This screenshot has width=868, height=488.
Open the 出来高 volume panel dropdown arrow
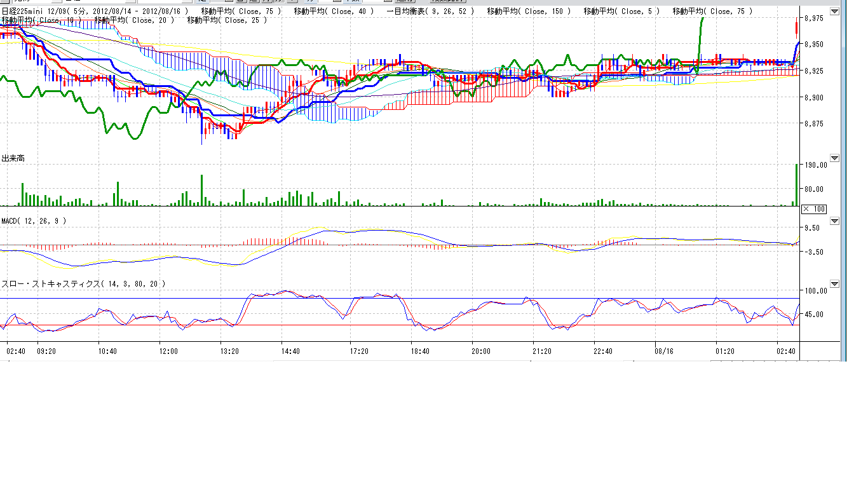(x=834, y=158)
